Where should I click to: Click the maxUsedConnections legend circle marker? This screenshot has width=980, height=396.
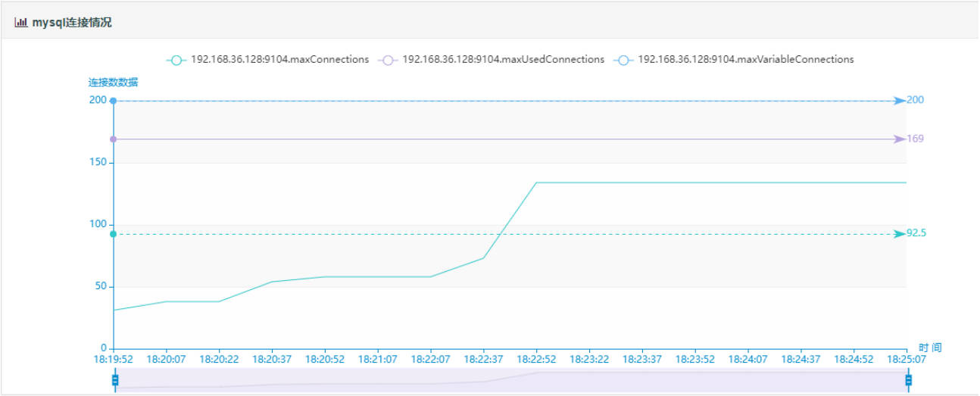388,60
